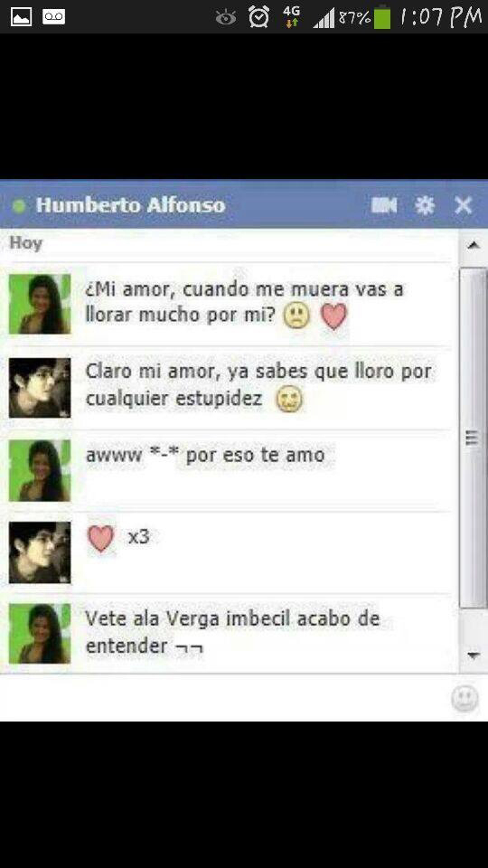Open chat options gear icon

point(425,205)
